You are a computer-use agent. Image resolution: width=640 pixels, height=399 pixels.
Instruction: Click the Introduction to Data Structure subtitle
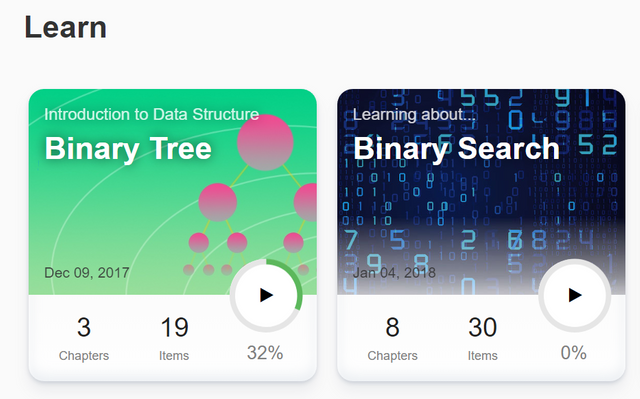pyautogui.click(x=151, y=115)
